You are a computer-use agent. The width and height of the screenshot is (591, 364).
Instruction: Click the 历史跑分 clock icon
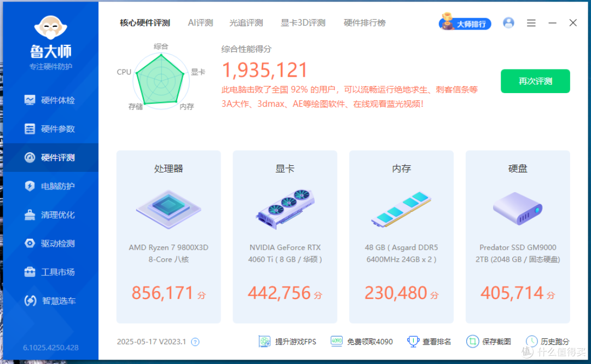531,342
